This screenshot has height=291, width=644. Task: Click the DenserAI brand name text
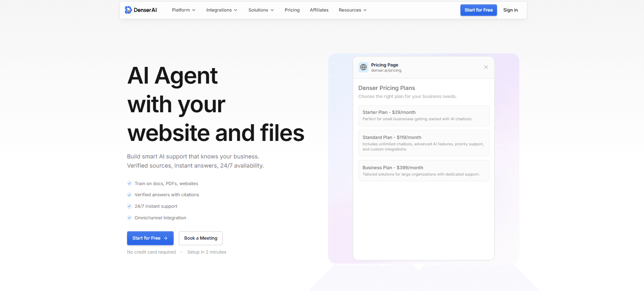pyautogui.click(x=145, y=10)
